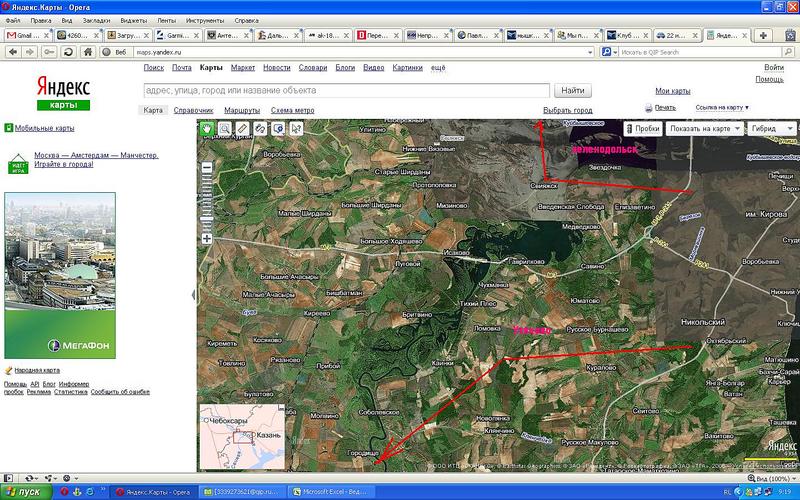This screenshot has width=800, height=500.
Task: Select the magnifier zoom tool on map
Action: tap(224, 129)
